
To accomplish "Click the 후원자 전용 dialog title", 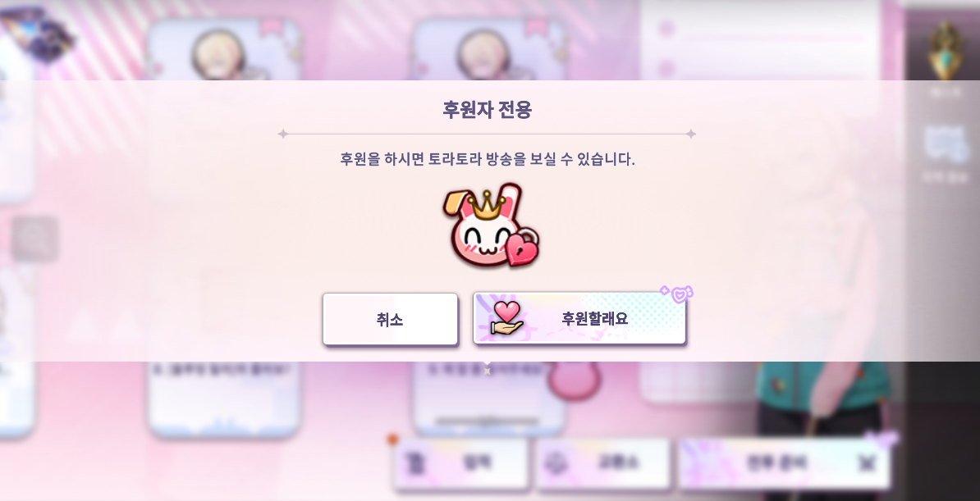I will (x=487, y=110).
